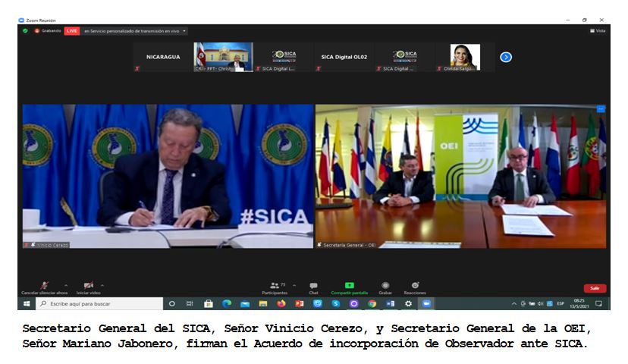Open the Chat panel
This screenshot has height=364, width=628.
(313, 288)
